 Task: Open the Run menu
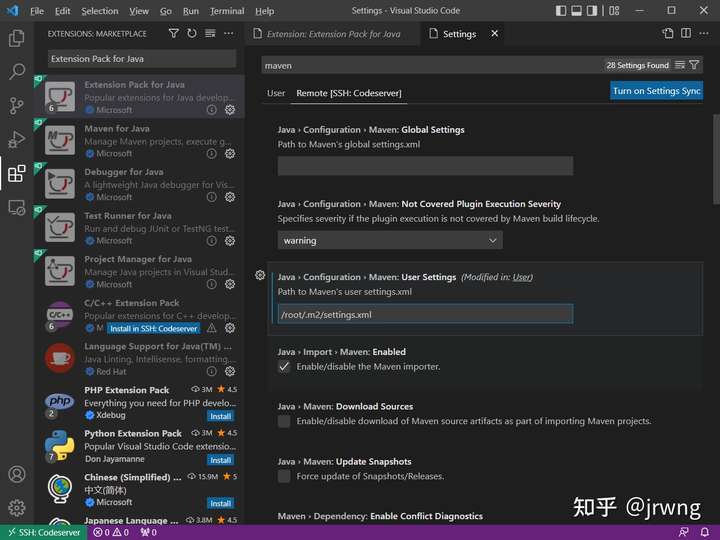tap(191, 11)
